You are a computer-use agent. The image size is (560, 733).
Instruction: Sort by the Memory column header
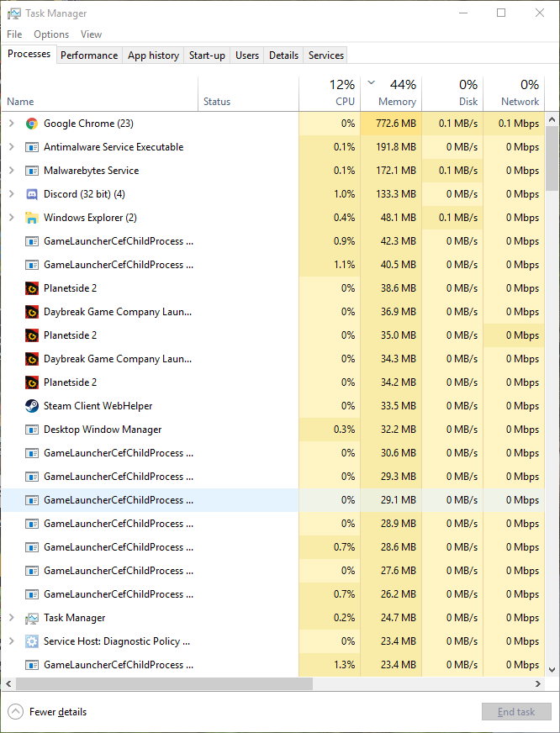click(x=391, y=94)
